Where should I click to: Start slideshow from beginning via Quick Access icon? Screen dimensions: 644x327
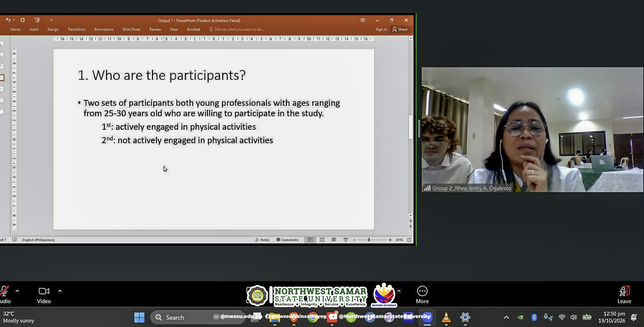coord(37,20)
